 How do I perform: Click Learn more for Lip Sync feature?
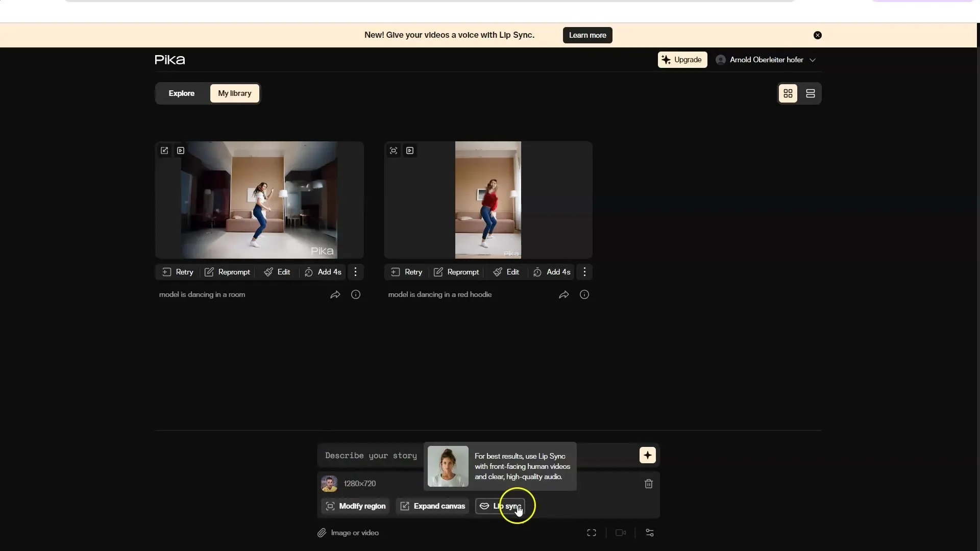point(587,35)
